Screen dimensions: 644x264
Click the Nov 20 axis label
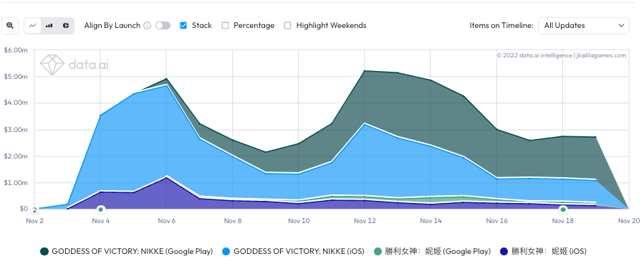click(x=629, y=221)
